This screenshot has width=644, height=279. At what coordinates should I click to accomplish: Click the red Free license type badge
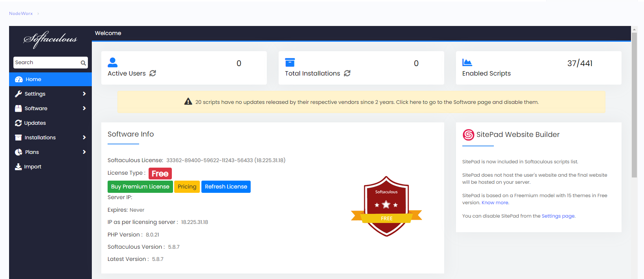tap(160, 174)
